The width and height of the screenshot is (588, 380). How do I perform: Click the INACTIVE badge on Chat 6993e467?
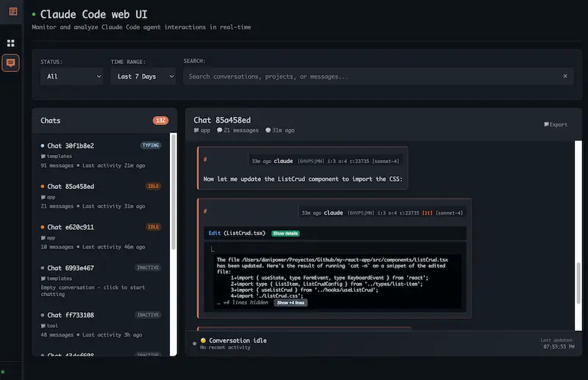click(x=148, y=268)
